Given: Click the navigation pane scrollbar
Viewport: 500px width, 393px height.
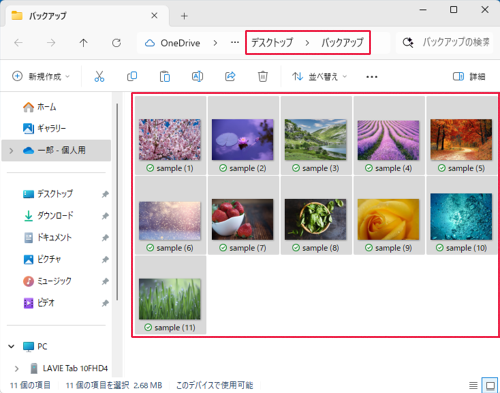Looking at the screenshot, I should 117,202.
